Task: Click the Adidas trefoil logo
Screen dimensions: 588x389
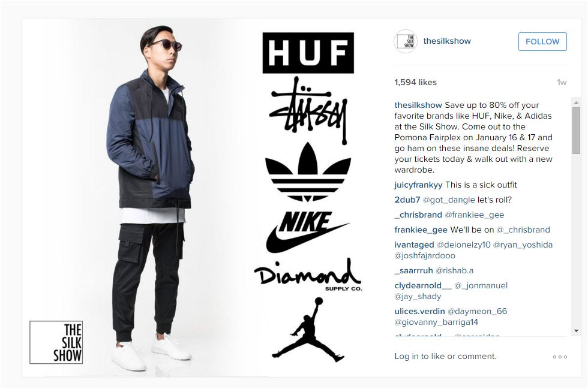Action: pyautogui.click(x=308, y=172)
